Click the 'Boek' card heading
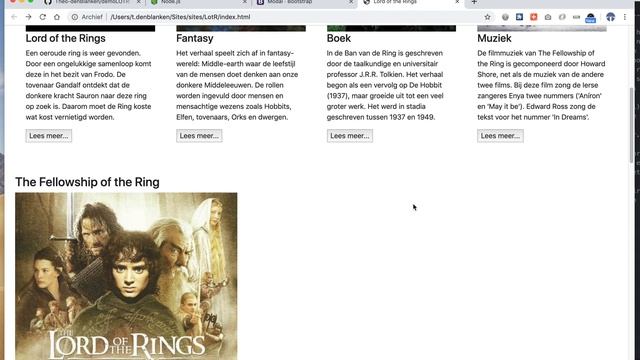This screenshot has width=640, height=360. [x=339, y=38]
